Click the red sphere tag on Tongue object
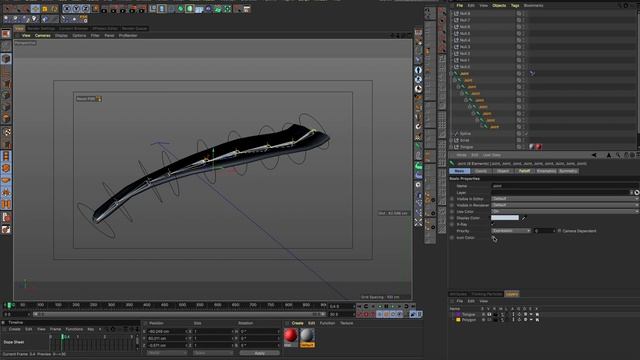The width and height of the screenshot is (640, 360). 538,147
